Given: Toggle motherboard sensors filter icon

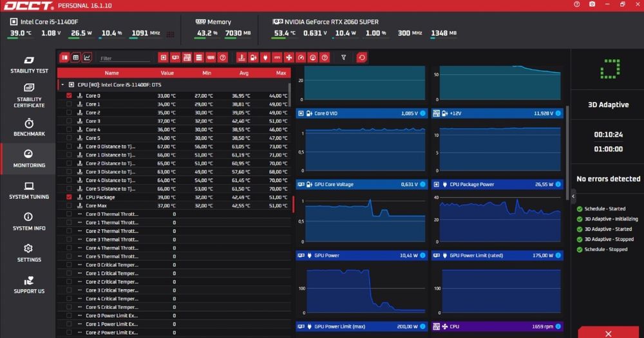Looking at the screenshot, I should [x=187, y=58].
